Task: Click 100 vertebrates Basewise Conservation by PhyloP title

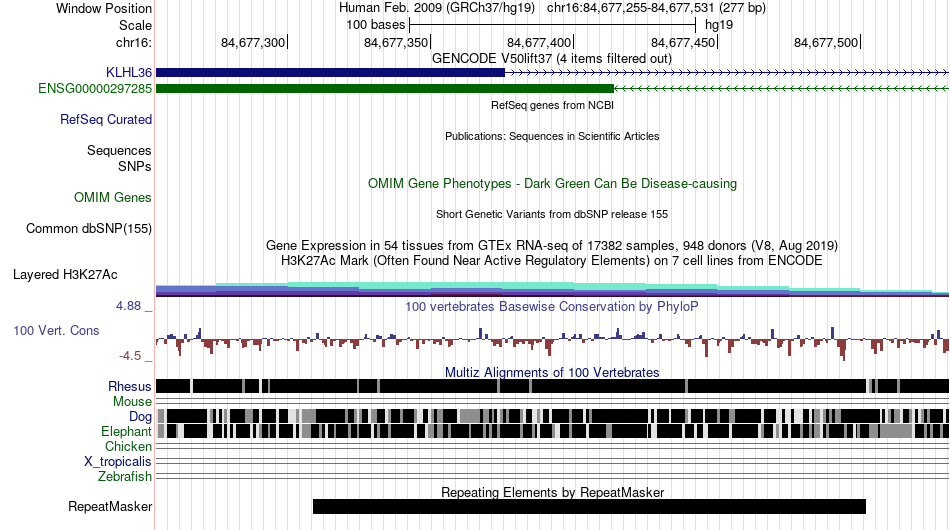Action: [x=552, y=306]
